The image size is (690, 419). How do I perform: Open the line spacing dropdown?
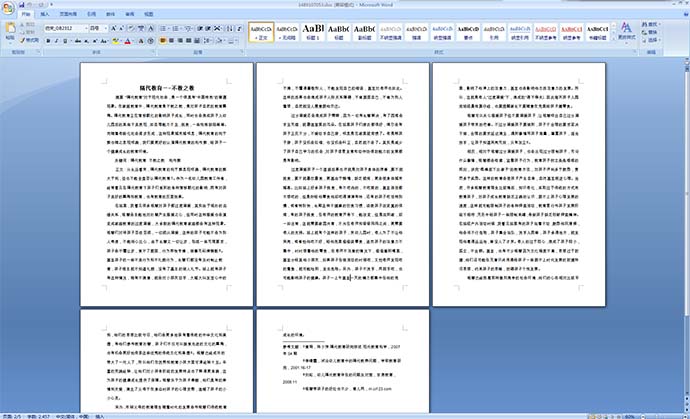tap(208, 41)
